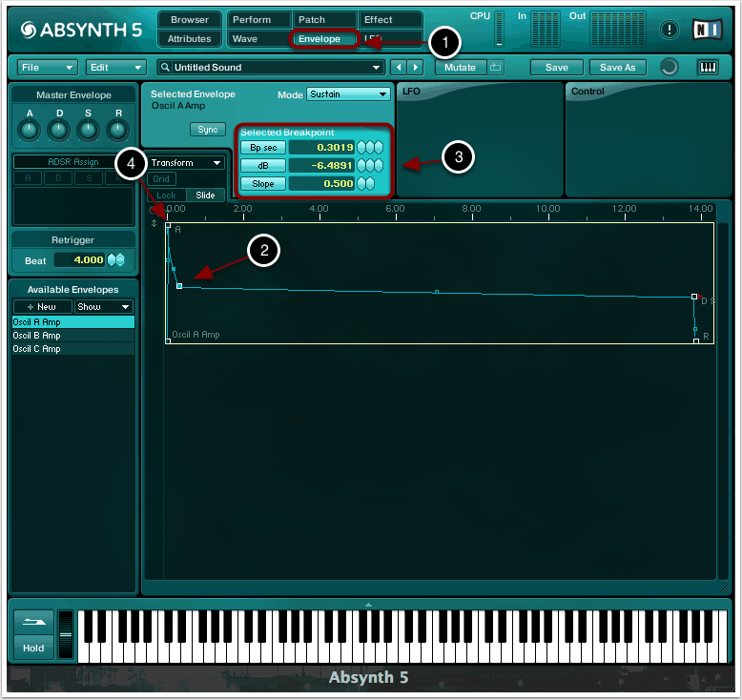Expand the Show dropdown under Available Envelopes
Image resolution: width=742 pixels, height=700 pixels.
coord(104,307)
